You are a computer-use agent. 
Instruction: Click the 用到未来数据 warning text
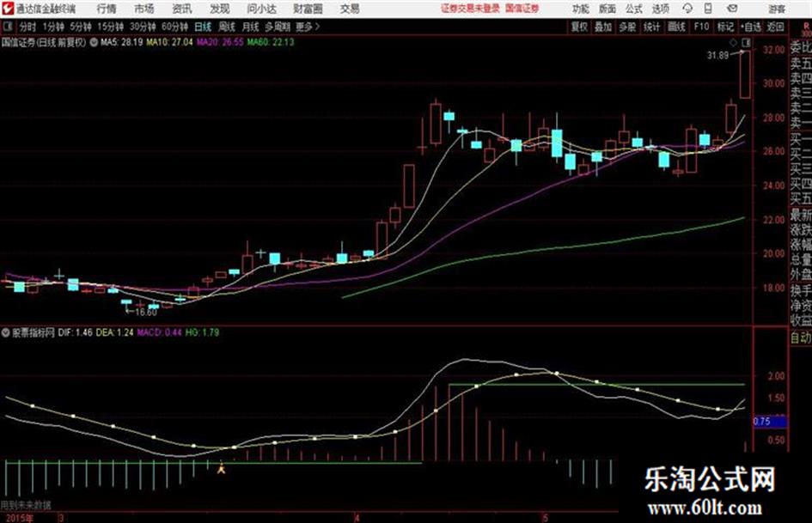(26, 505)
